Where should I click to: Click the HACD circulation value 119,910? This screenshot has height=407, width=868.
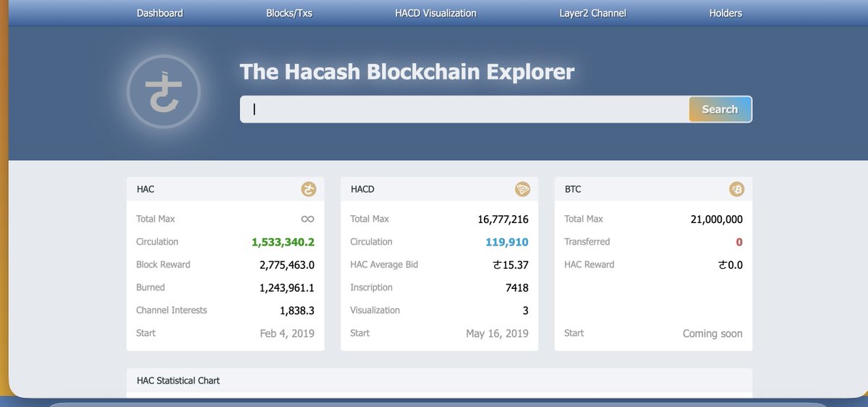[x=507, y=242]
